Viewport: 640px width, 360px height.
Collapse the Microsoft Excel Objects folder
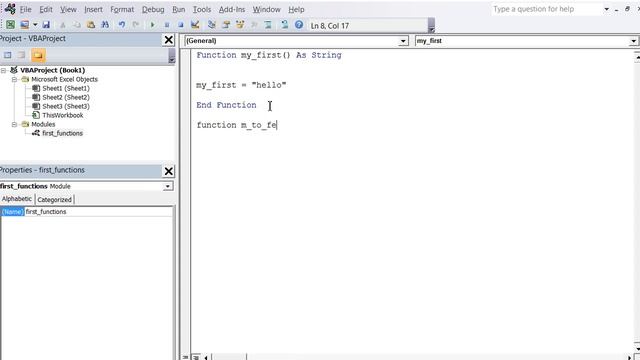(14, 79)
